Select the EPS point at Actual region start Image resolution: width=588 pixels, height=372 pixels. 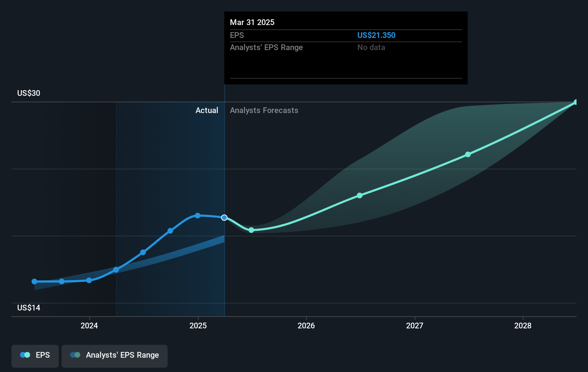(116, 270)
